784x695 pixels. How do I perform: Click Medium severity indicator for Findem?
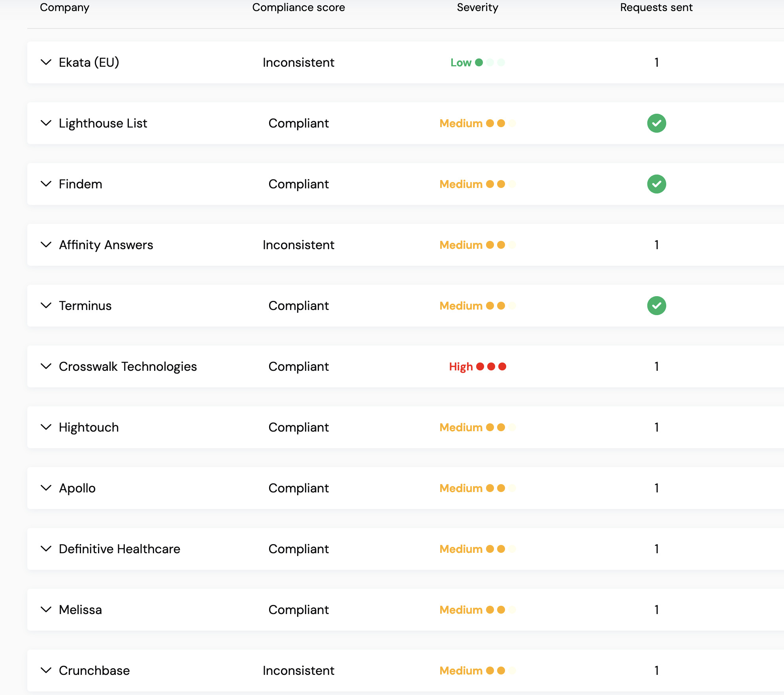point(478,184)
